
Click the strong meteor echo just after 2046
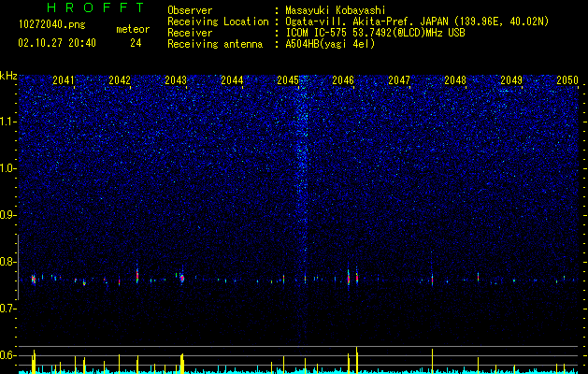356,278
